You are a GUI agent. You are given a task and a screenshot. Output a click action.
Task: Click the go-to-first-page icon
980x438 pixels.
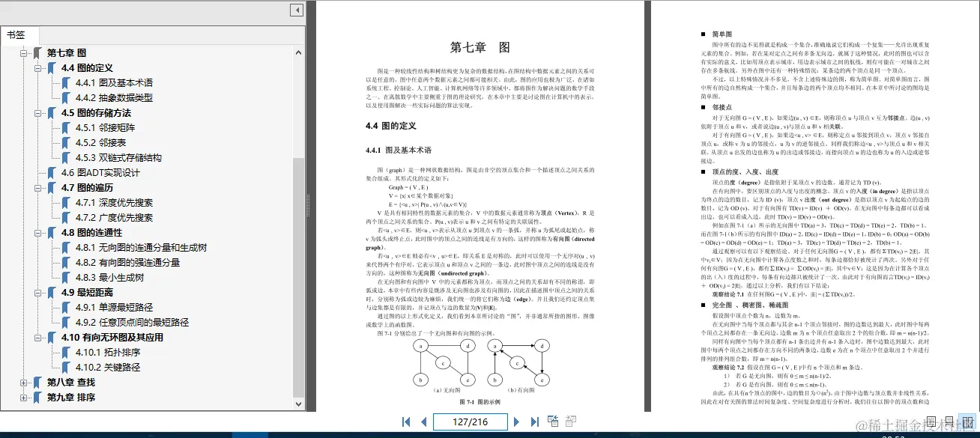pyautogui.click(x=405, y=422)
